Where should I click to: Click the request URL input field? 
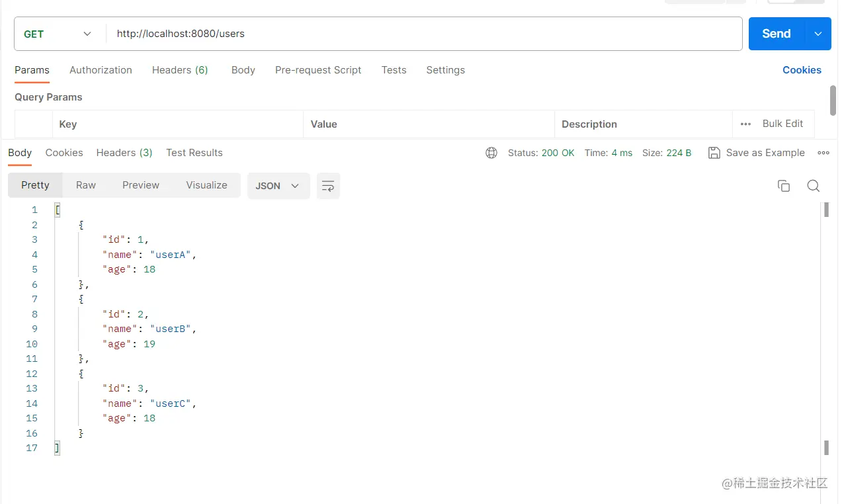pos(423,34)
